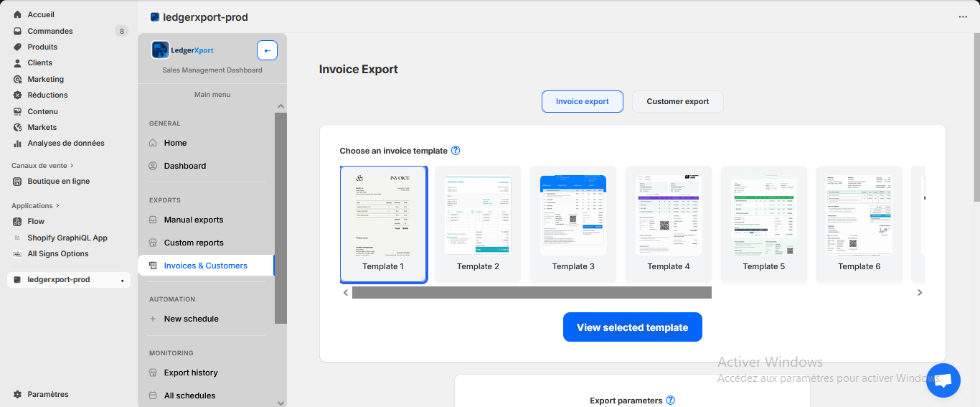Click the horizontal scrollbar under the templates

pos(532,292)
